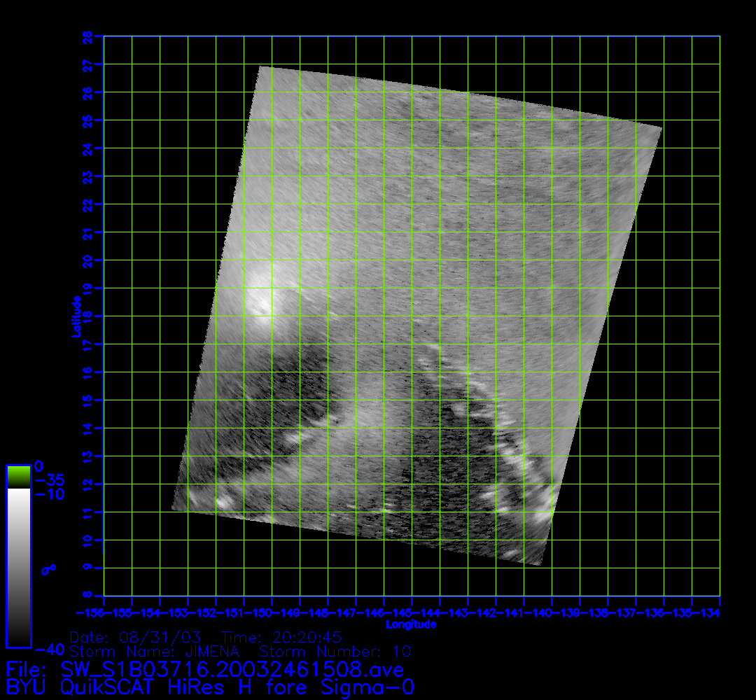Click the 0 label atop color bar
Screen dimensions: 756x700
[39, 466]
